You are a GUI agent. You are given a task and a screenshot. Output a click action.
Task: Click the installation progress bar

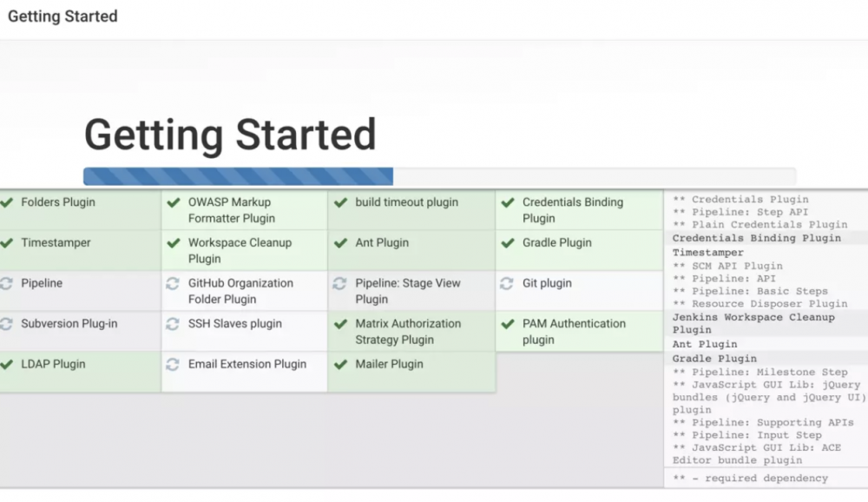(439, 176)
